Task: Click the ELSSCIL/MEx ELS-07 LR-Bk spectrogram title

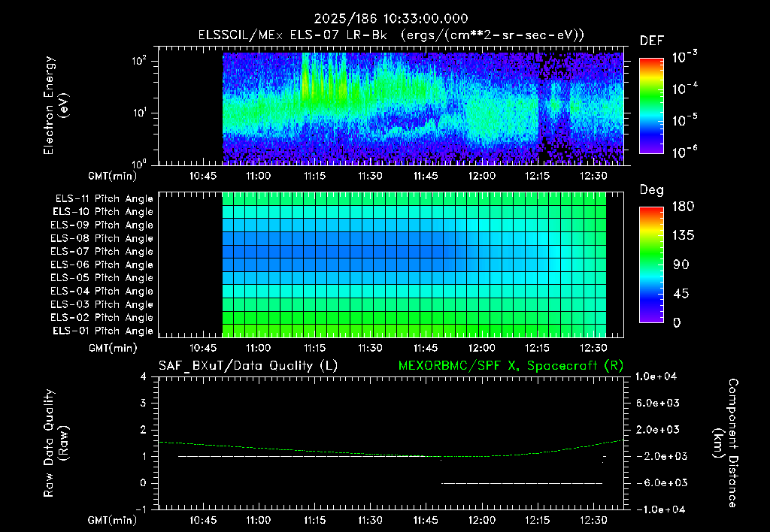Action: point(391,35)
